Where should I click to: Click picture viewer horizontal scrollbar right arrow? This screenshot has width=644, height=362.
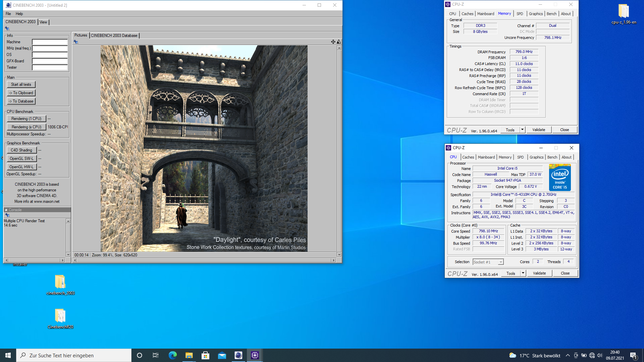pyautogui.click(x=333, y=260)
